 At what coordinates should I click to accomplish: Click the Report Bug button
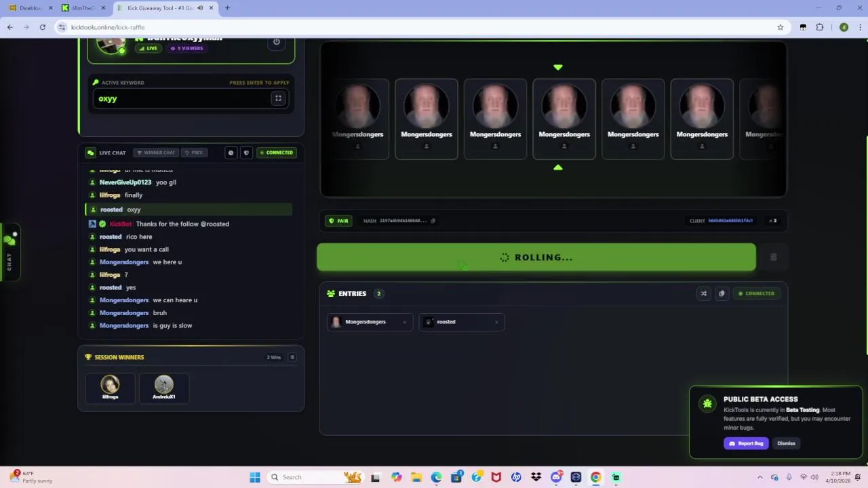tap(746, 443)
